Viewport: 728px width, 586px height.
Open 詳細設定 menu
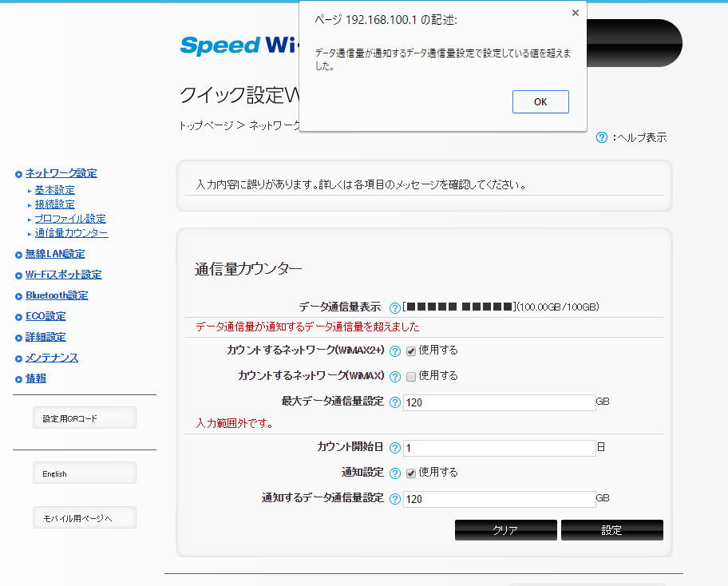coord(45,337)
